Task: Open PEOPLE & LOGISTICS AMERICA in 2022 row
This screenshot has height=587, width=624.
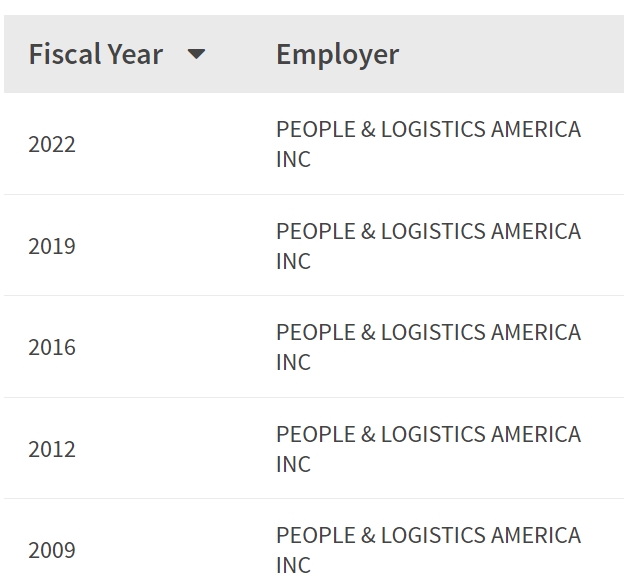Action: click(x=429, y=129)
